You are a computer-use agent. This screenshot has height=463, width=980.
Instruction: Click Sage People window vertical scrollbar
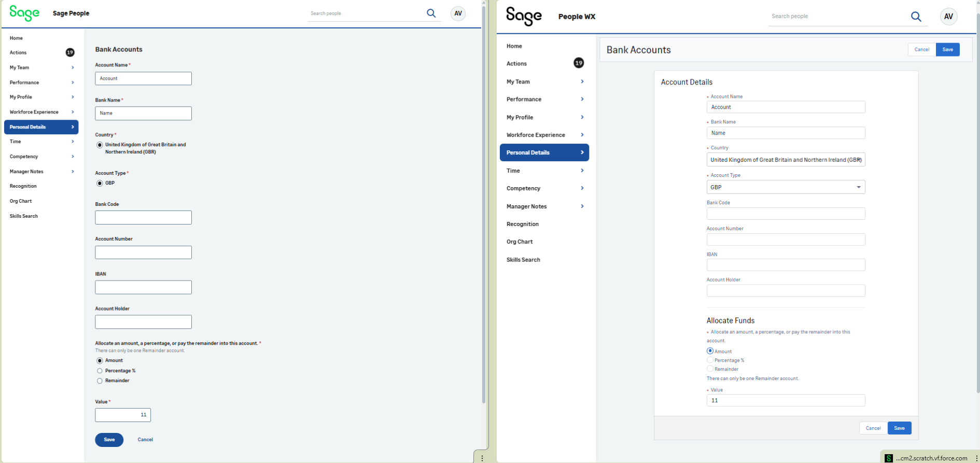coord(483,205)
